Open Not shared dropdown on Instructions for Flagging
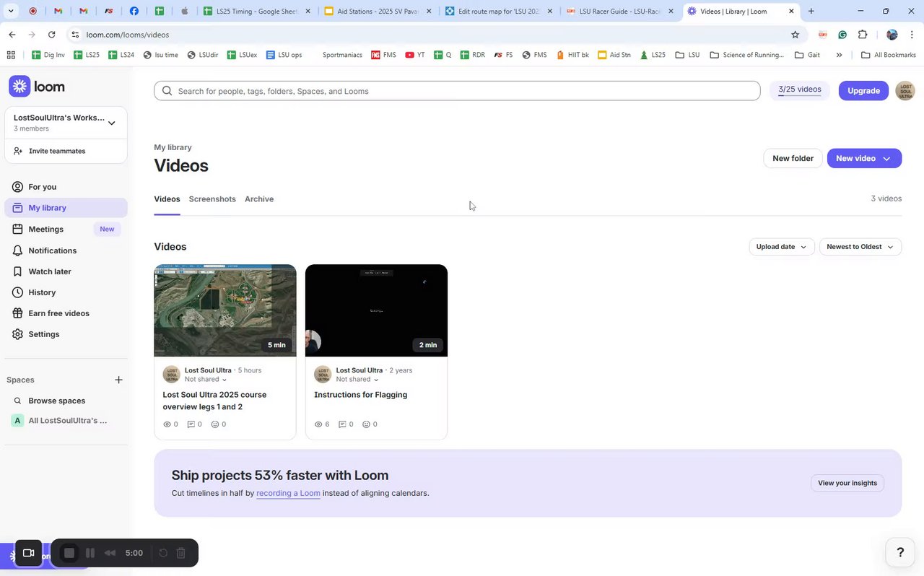This screenshot has width=924, height=576. click(357, 380)
